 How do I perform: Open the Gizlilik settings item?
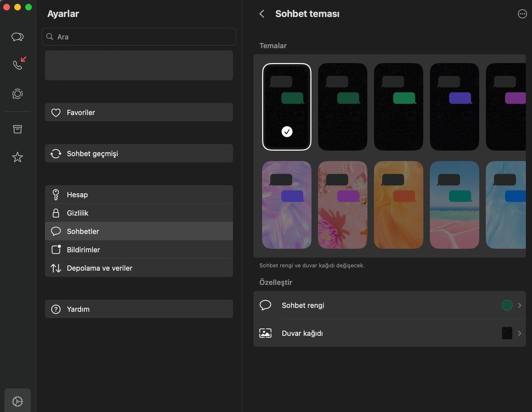[x=139, y=213]
